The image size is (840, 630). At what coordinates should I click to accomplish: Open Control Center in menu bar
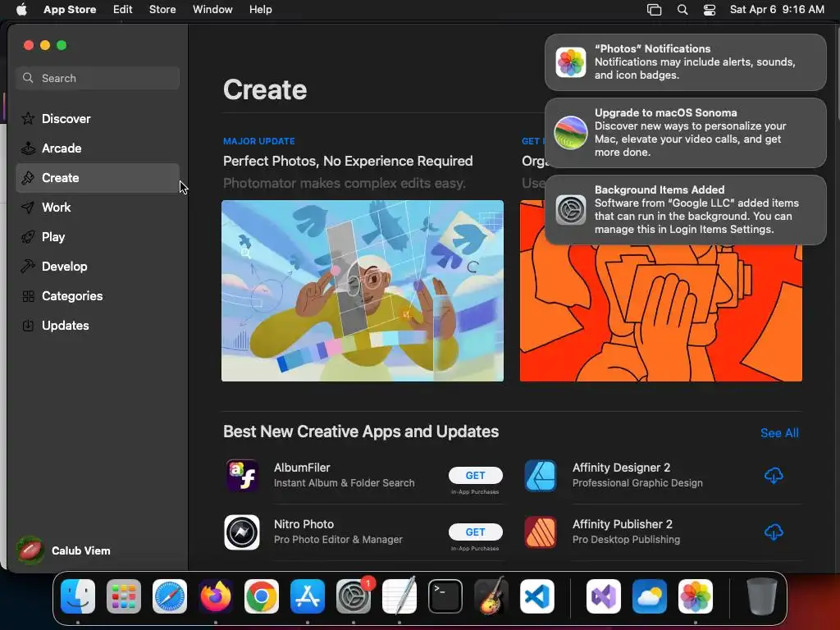point(710,10)
